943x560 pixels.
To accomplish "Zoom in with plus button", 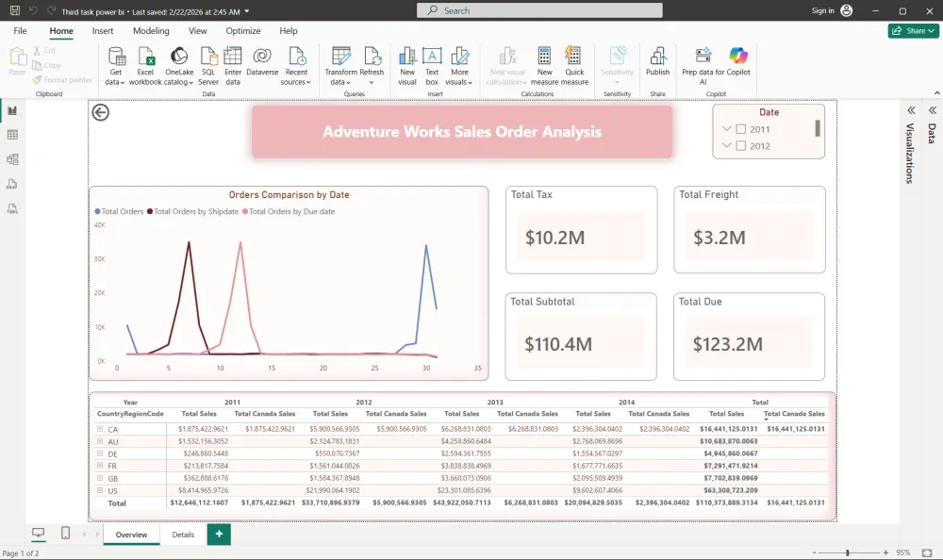I will coord(885,552).
